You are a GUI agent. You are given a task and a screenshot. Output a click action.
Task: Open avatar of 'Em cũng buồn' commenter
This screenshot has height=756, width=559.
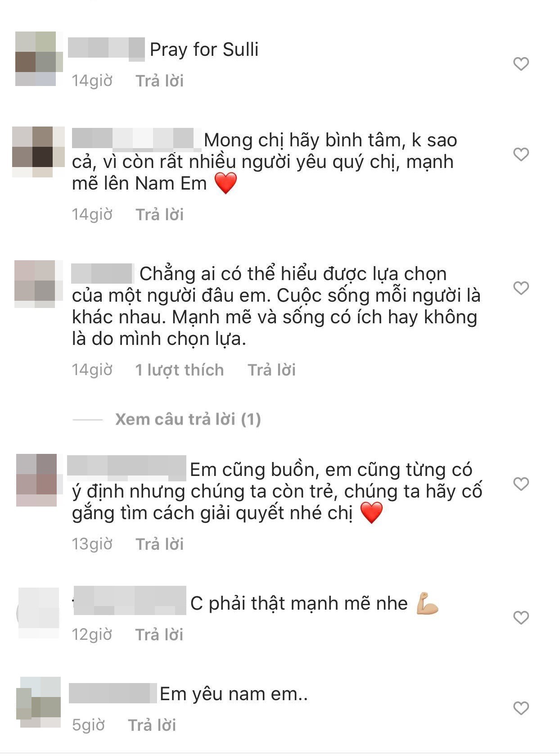pos(36,480)
